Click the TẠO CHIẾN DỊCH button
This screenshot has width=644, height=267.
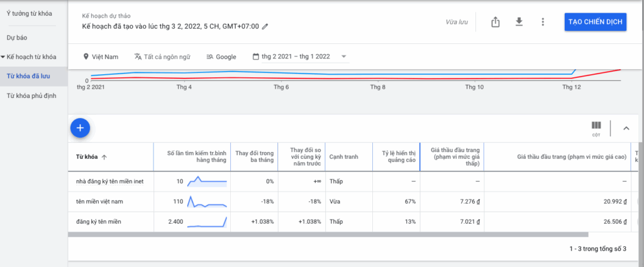595,22
